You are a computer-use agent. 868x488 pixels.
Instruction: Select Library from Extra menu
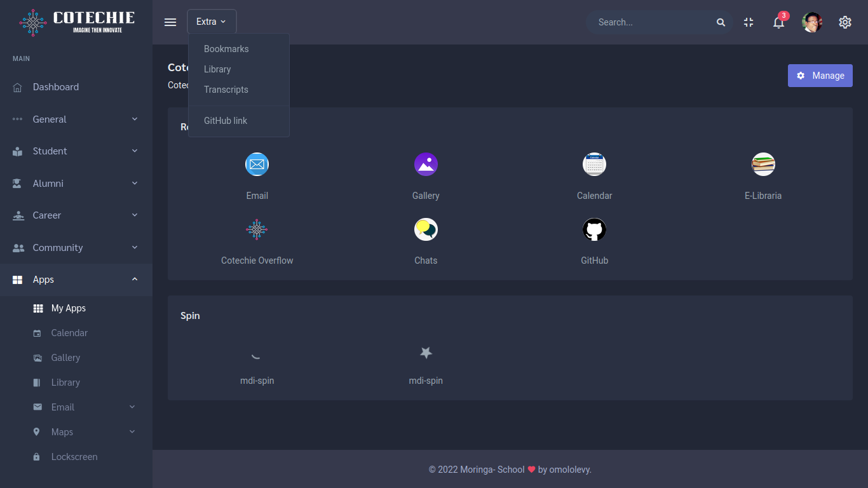click(239, 69)
